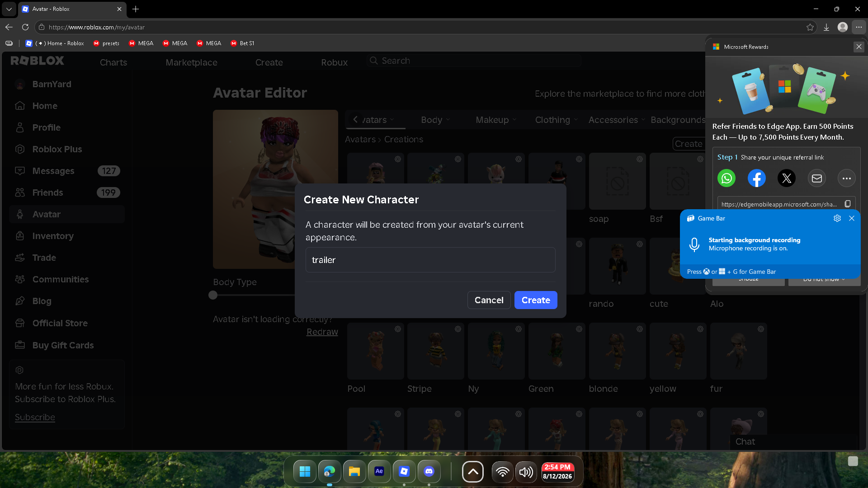Select the Avatar - Roblox browser tab
868x488 pixels.
(x=72, y=9)
